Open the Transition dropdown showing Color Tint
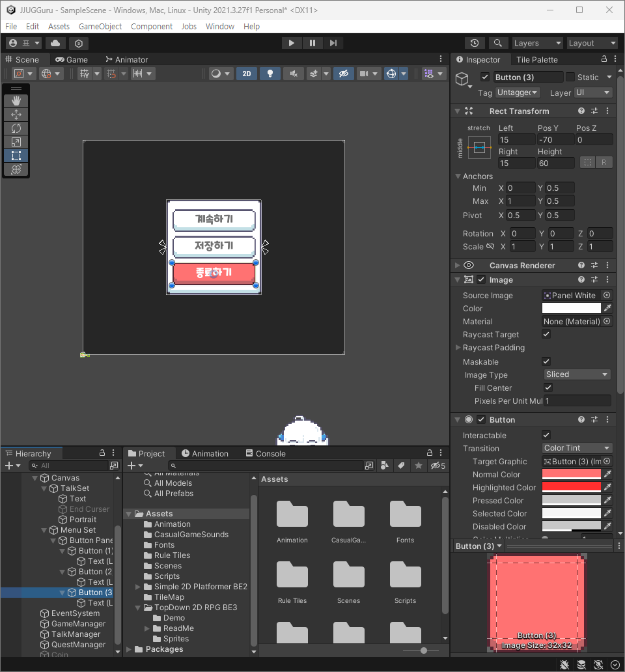The width and height of the screenshot is (625, 672). pos(576,448)
